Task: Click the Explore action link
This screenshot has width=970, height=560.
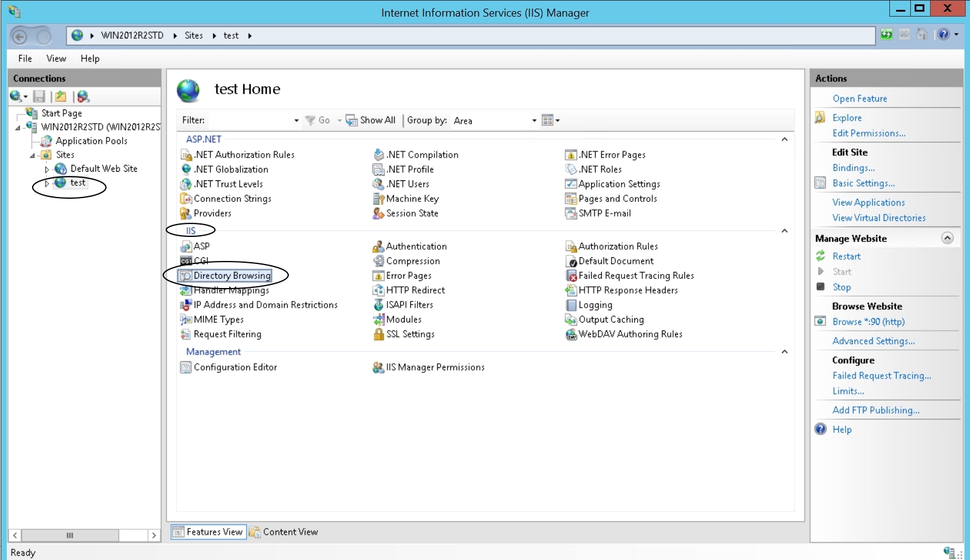Action: pyautogui.click(x=847, y=118)
